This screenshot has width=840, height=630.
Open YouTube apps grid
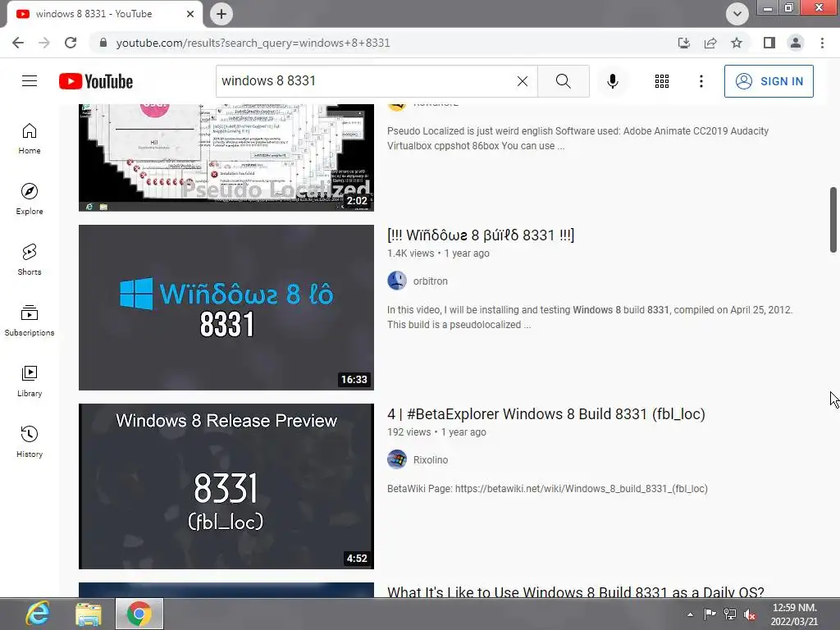[662, 81]
